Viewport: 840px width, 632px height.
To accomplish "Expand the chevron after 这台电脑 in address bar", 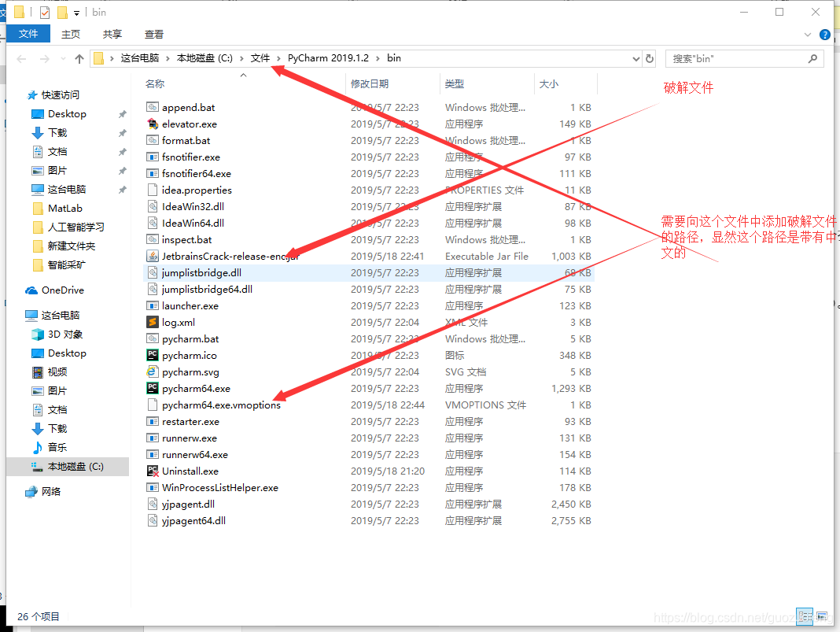I will click(168, 58).
